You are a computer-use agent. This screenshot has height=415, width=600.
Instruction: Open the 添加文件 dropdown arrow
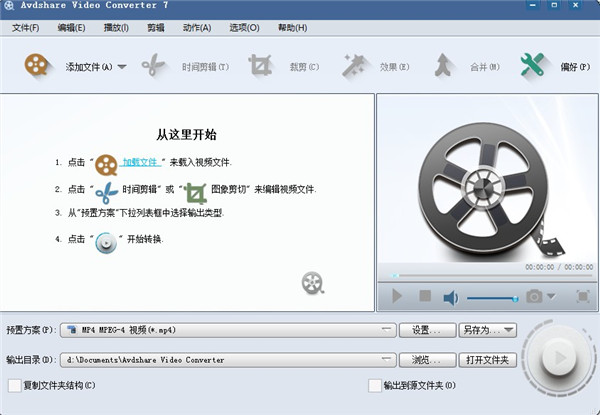click(122, 67)
